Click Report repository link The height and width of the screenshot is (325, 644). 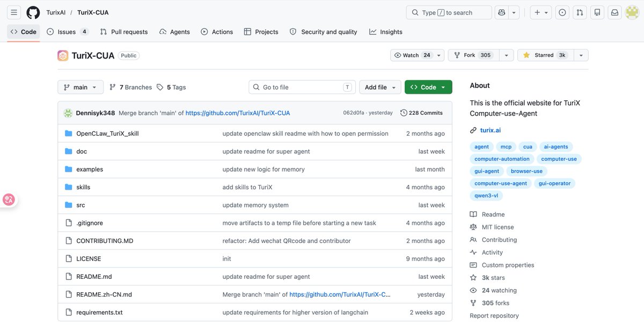494,316
